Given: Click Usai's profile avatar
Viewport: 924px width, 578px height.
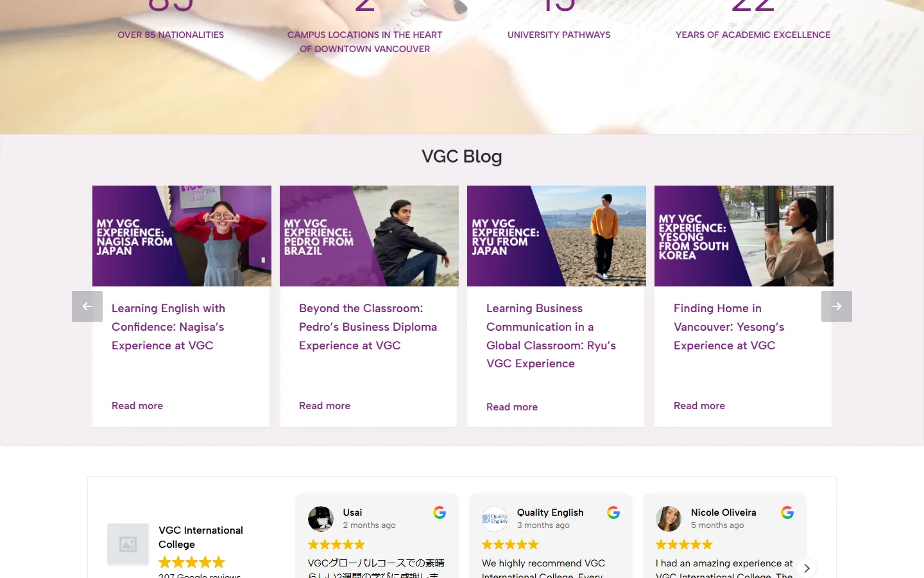Looking at the screenshot, I should tap(321, 519).
